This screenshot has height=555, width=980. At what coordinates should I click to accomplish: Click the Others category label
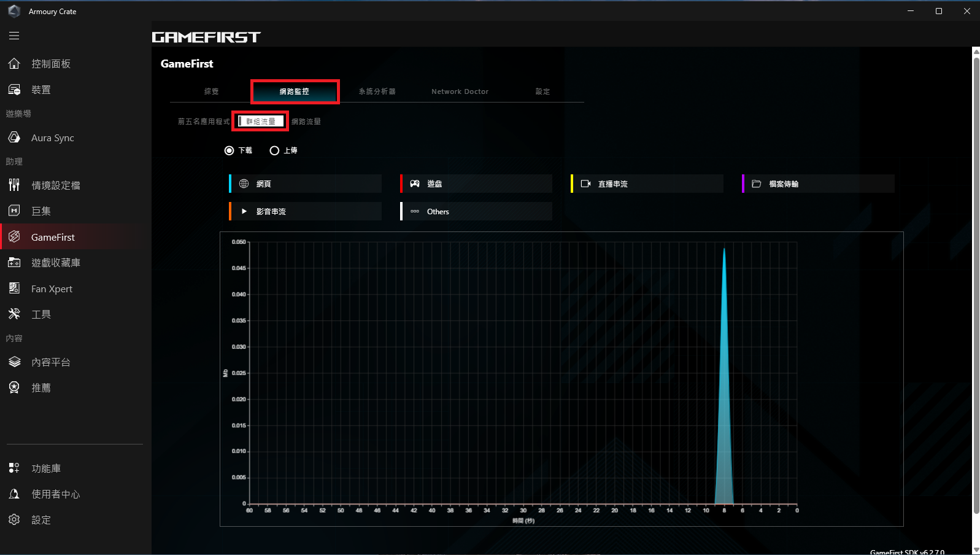coord(438,211)
